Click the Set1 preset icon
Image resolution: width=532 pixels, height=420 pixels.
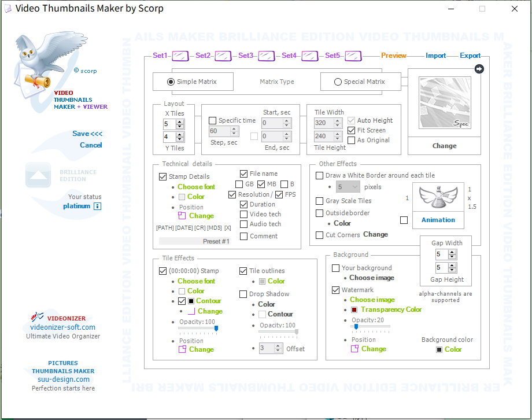pyautogui.click(x=180, y=56)
